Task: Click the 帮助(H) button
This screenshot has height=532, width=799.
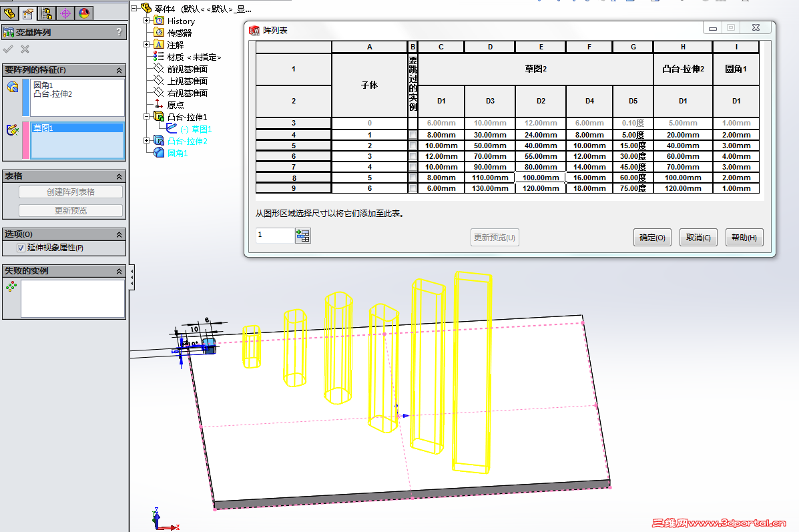Action: tap(744, 238)
